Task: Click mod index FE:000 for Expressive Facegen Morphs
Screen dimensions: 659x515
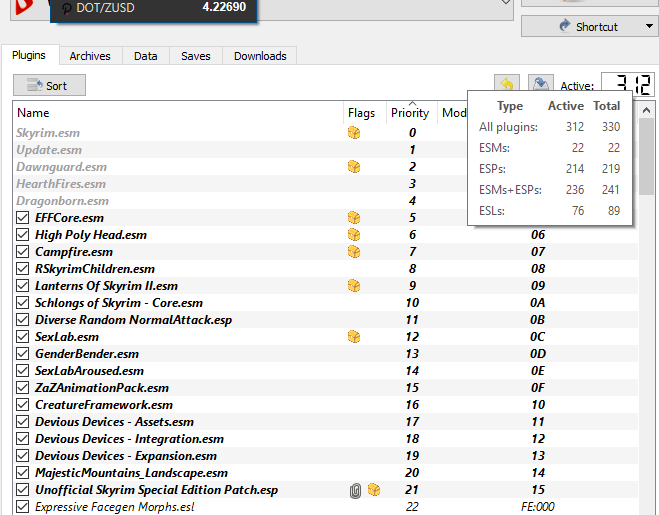Action: click(x=538, y=507)
